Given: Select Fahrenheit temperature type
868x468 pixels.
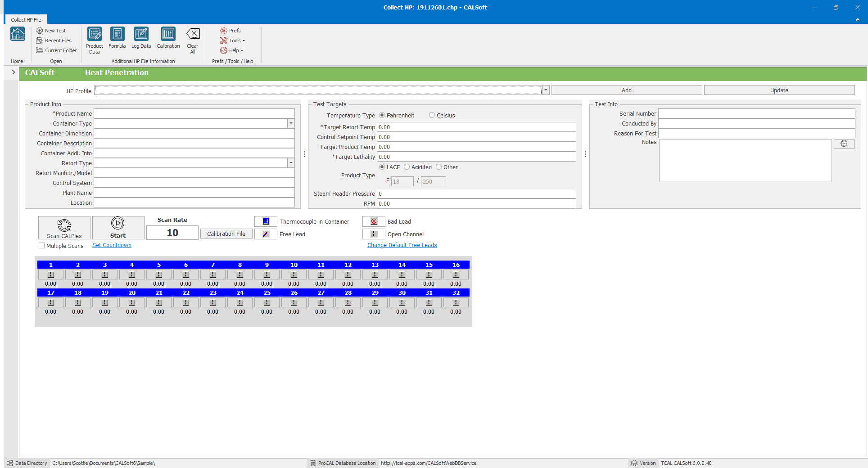Looking at the screenshot, I should click(x=382, y=115).
